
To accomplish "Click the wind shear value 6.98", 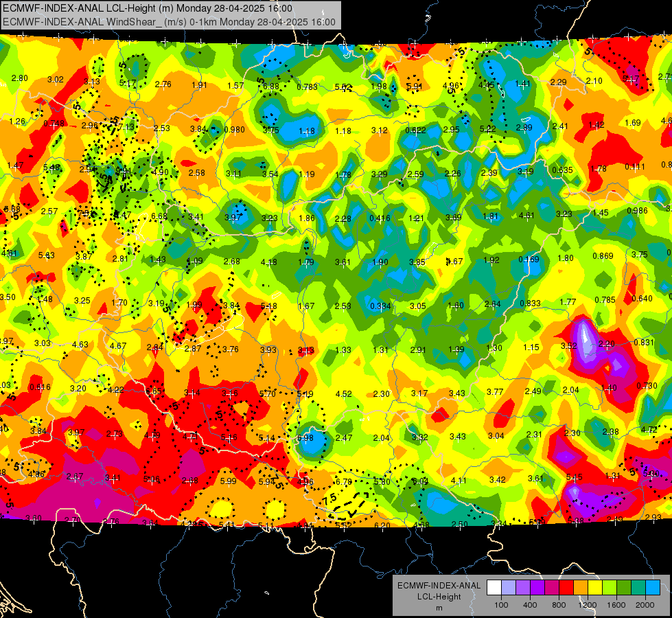I will [x=305, y=438].
